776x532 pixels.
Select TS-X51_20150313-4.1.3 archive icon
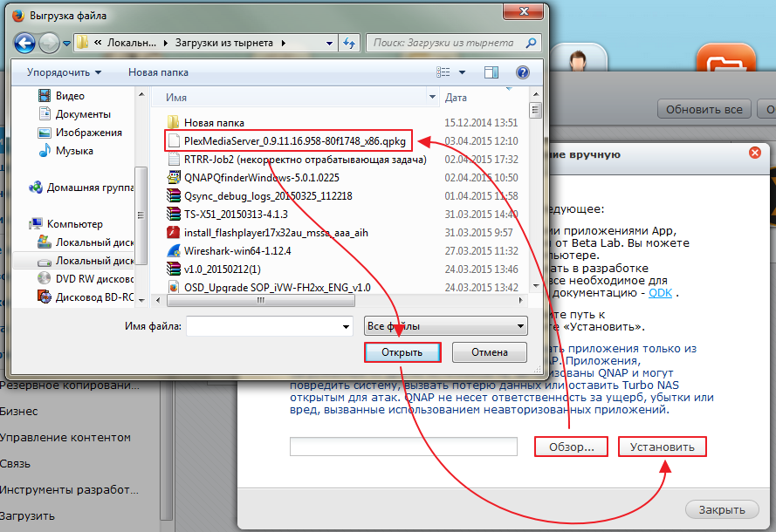174,214
